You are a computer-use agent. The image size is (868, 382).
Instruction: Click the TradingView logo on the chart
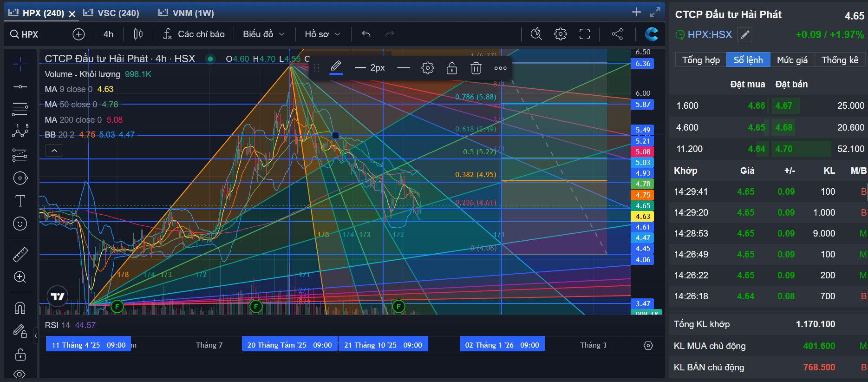[58, 296]
